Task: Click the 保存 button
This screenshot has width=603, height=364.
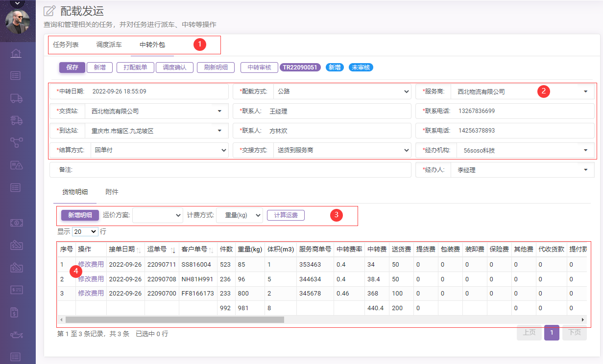Action: coord(72,68)
